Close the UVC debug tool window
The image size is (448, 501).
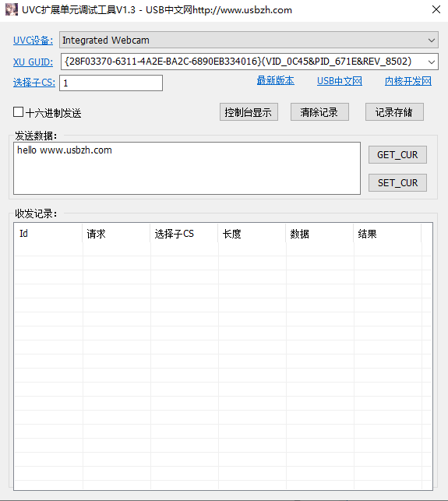coord(436,9)
